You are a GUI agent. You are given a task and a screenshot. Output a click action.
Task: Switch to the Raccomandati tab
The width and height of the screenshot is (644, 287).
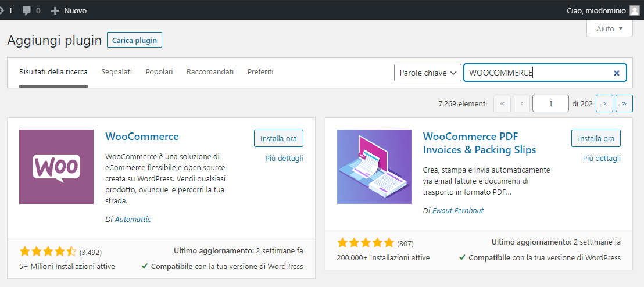coord(210,72)
